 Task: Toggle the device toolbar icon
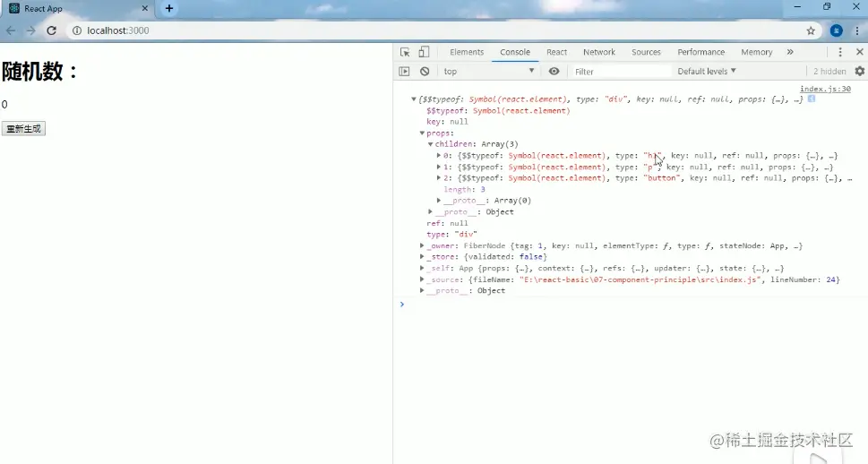tap(424, 52)
